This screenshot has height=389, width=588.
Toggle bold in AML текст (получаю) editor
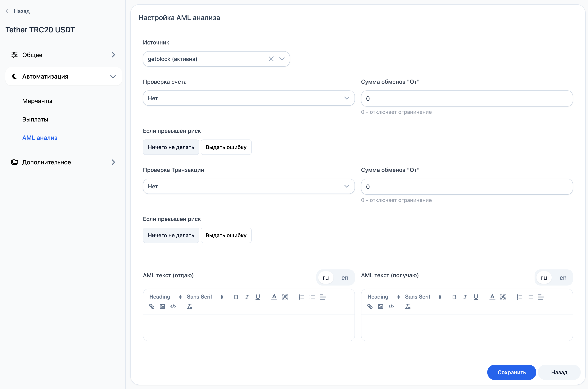tap(454, 297)
